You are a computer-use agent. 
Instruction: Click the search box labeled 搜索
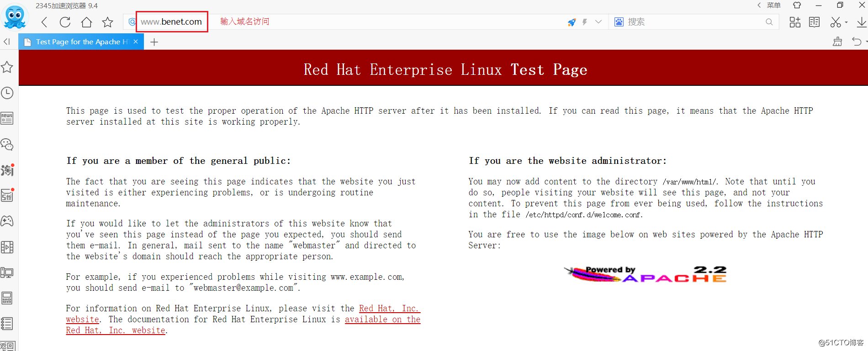[694, 22]
